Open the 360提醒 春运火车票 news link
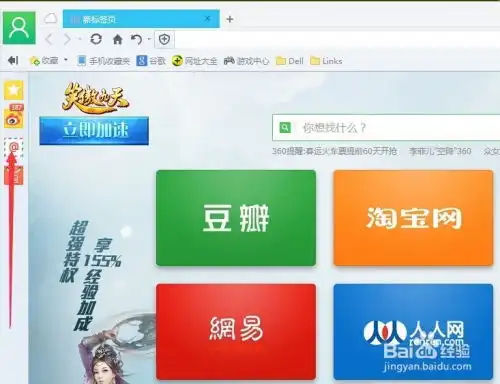 [335, 151]
